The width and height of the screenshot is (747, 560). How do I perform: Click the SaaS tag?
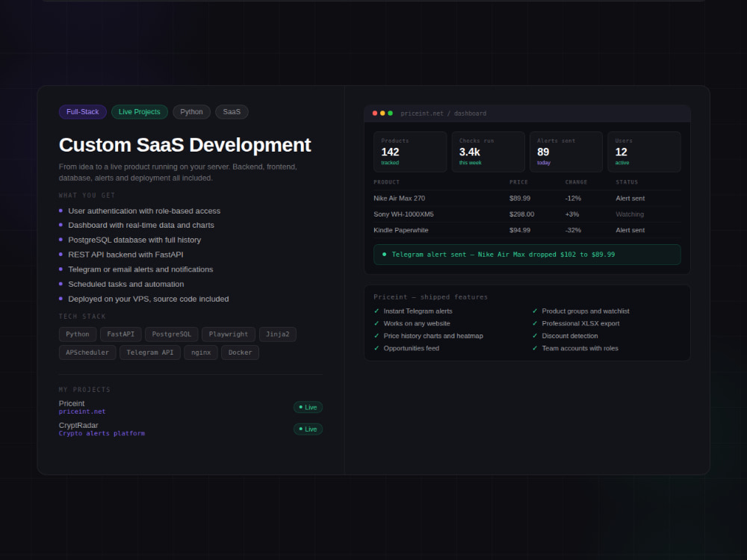(x=232, y=112)
